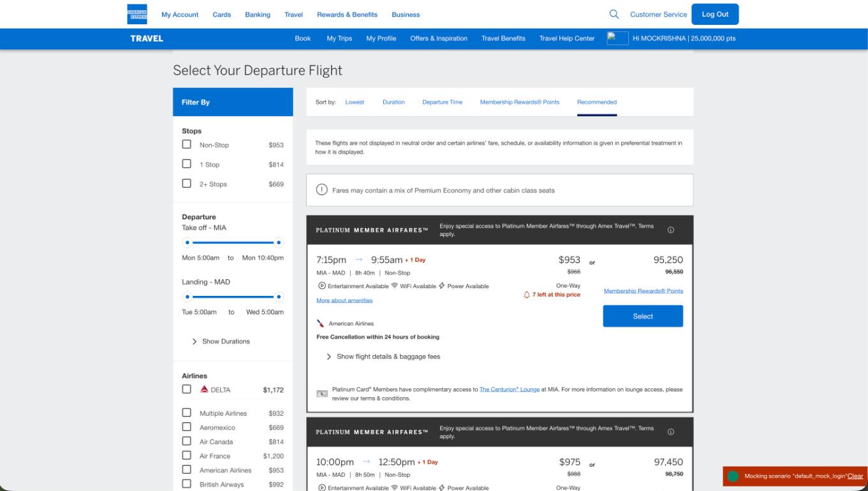868x491 pixels.
Task: Click the Power Available icon on 7:15pm flight
Action: click(442, 286)
